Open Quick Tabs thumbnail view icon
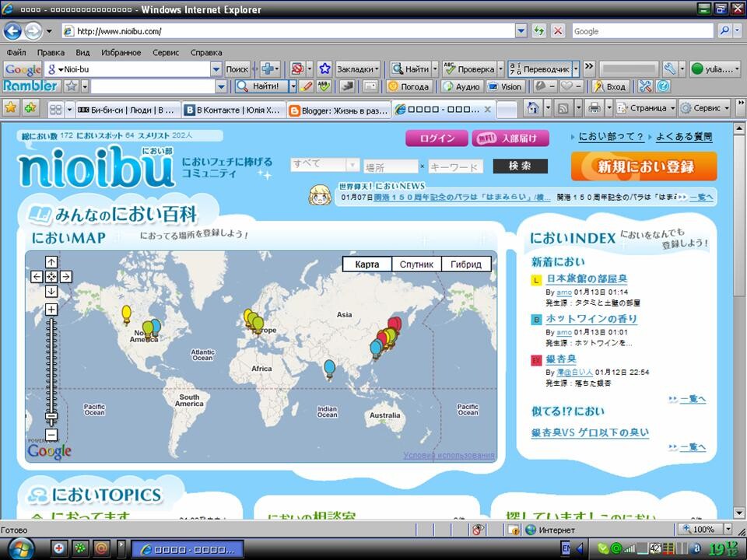The width and height of the screenshot is (747, 560). point(56,110)
